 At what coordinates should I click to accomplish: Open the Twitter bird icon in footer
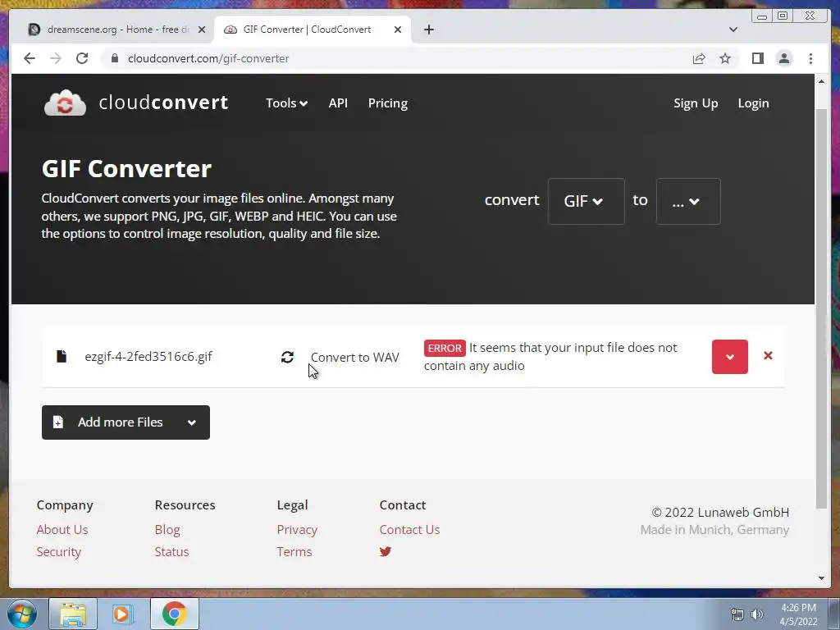click(386, 551)
